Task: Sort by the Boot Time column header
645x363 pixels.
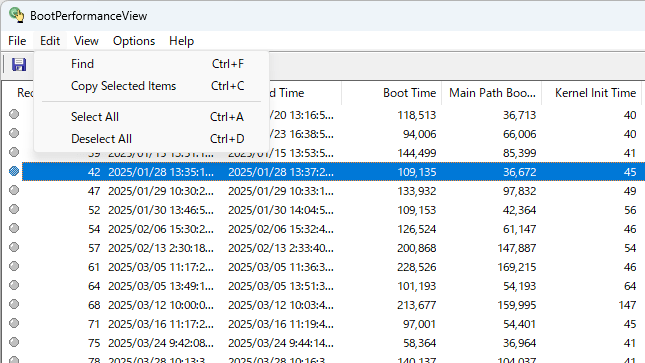Action: click(391, 93)
